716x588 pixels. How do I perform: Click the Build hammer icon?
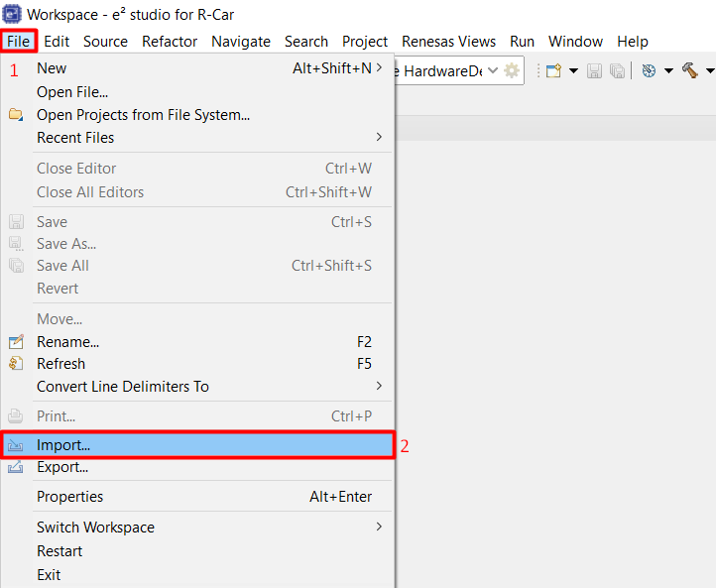(x=690, y=70)
